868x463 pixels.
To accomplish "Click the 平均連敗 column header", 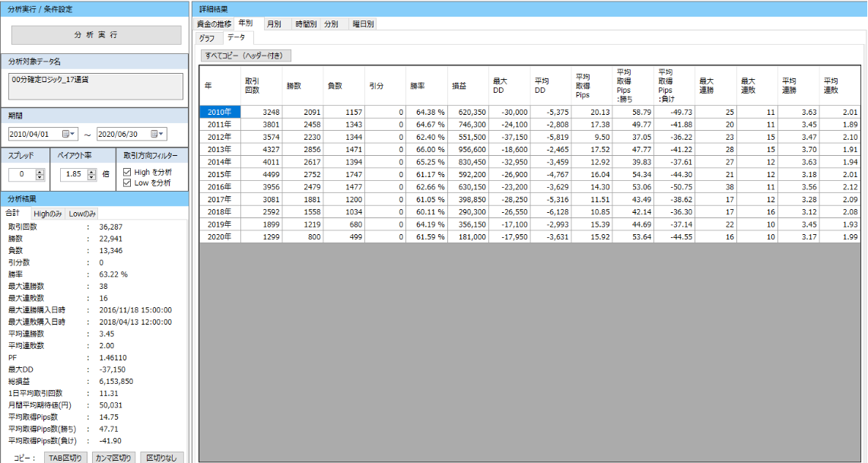I will pyautogui.click(x=840, y=86).
